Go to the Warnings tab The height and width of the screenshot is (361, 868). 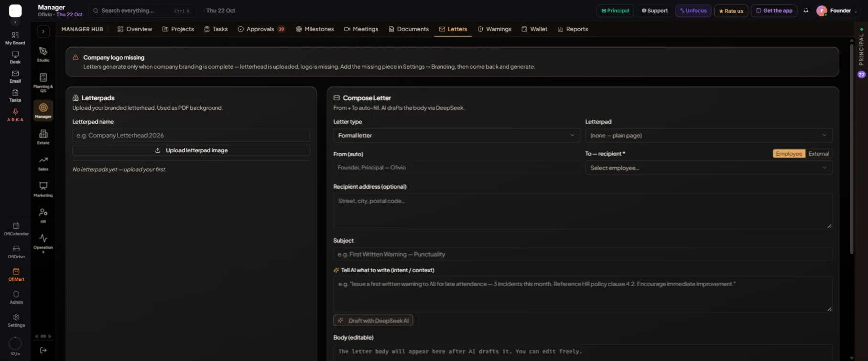pos(494,29)
